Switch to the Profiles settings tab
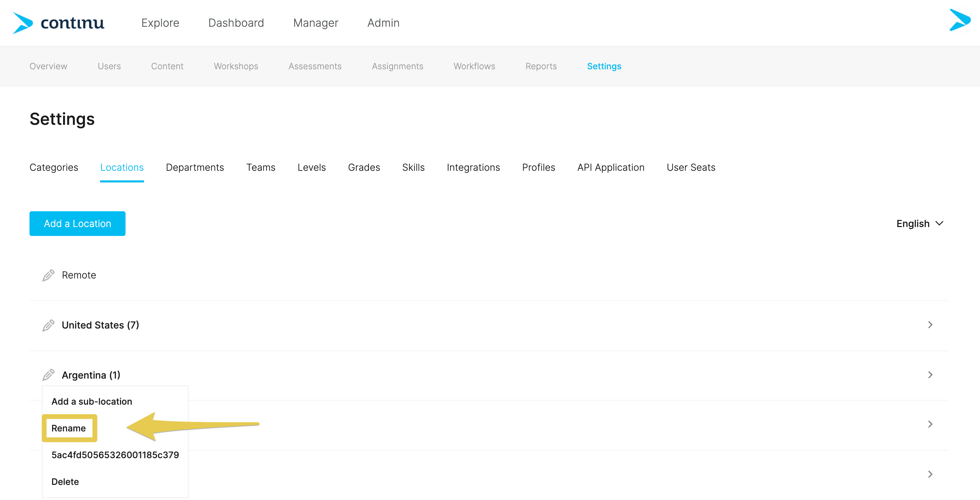Screen dimensions: 980x500 [x=539, y=168]
